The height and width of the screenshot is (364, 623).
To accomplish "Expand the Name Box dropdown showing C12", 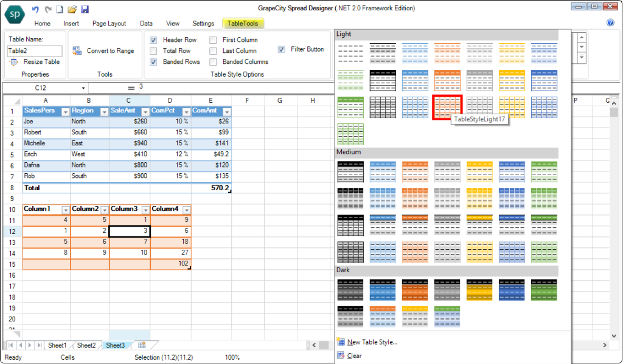I will [x=83, y=88].
